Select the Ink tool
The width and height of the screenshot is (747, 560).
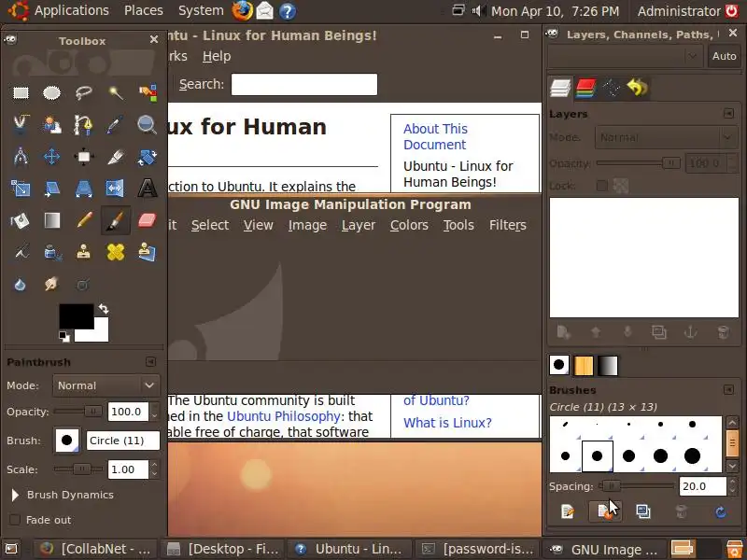coord(52,252)
